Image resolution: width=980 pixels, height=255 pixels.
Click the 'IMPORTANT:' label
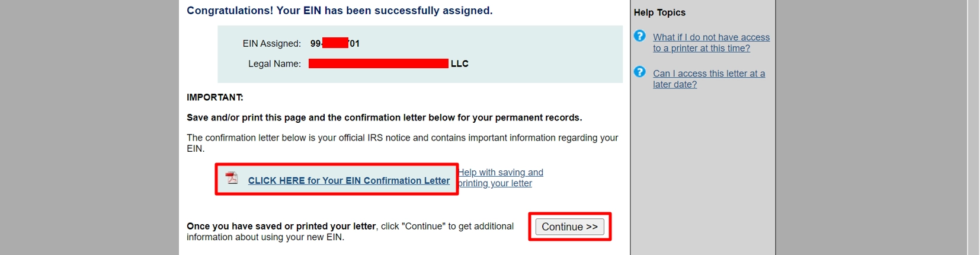214,97
